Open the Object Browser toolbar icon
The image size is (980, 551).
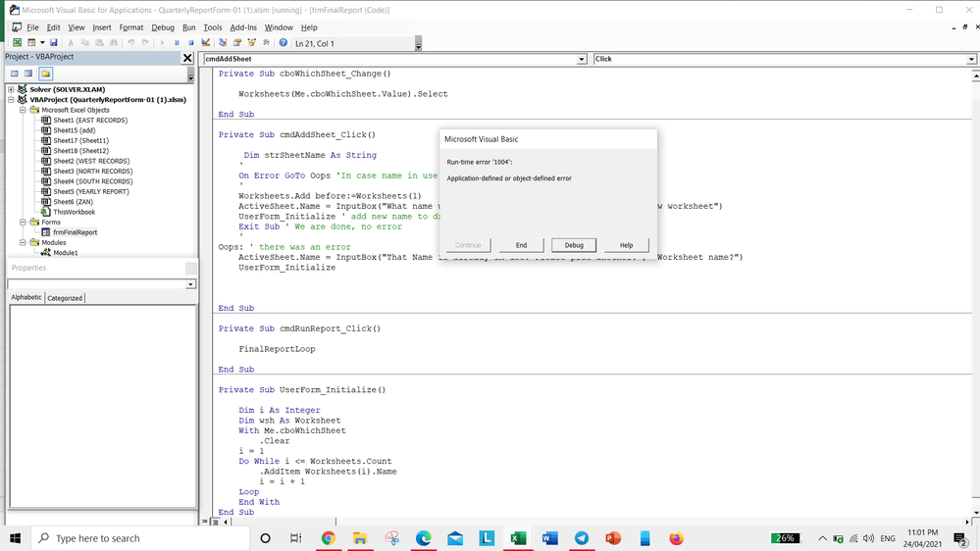point(252,43)
